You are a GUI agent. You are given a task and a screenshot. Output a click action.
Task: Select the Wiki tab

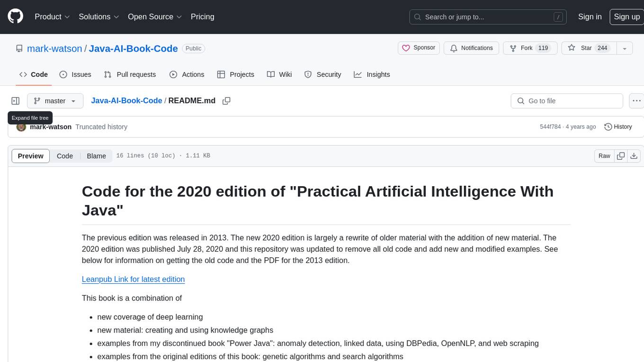(x=279, y=74)
